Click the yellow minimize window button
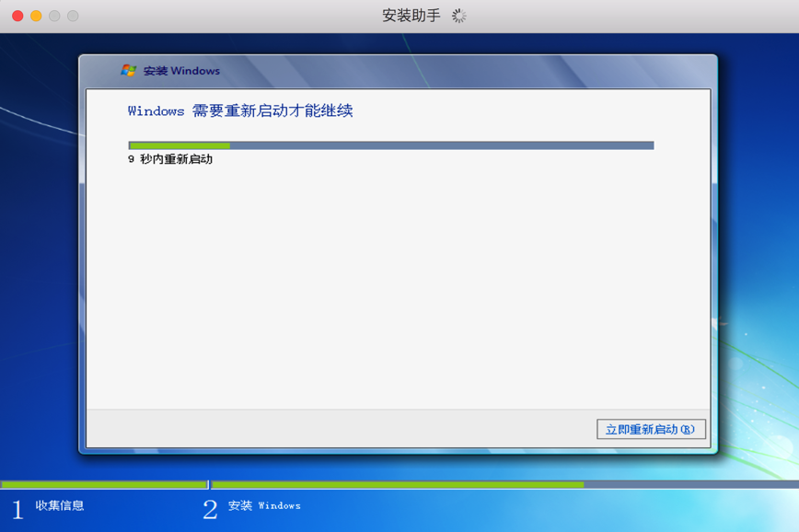799x532 pixels. pos(36,16)
